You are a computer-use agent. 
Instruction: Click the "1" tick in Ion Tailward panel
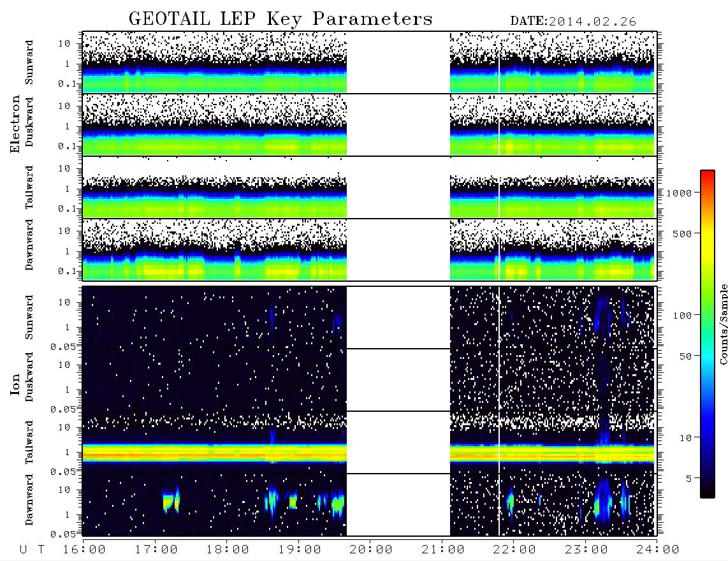pos(68,453)
